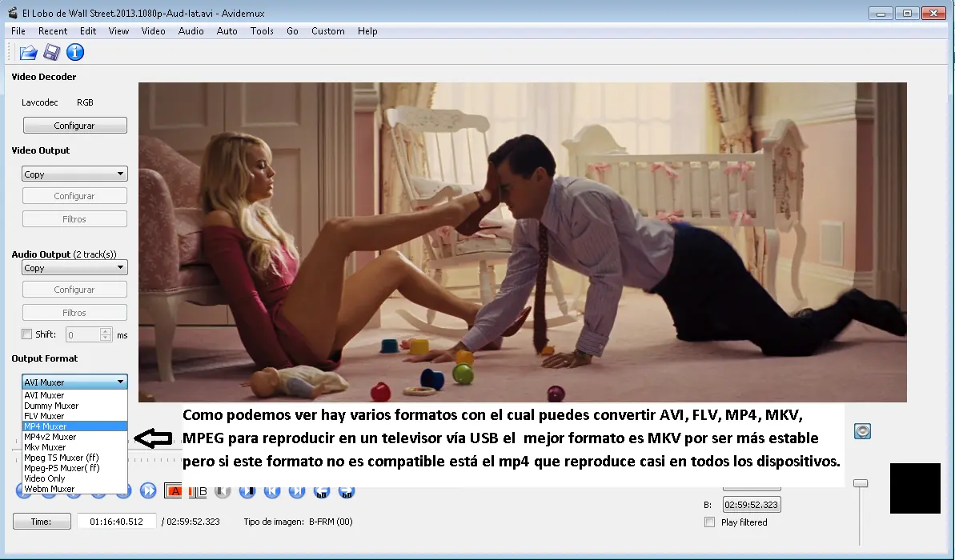Screen dimensions: 955x560
Task: Click the Time: button
Action: tap(42, 522)
